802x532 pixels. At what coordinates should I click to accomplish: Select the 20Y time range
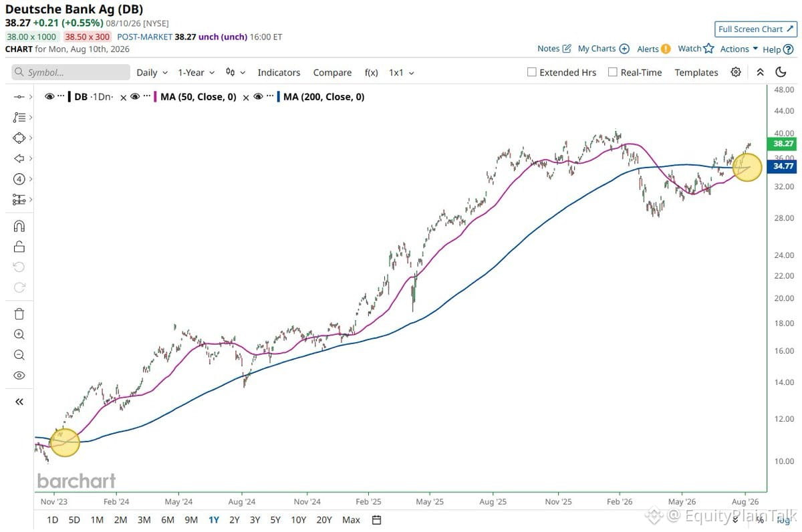pos(324,520)
